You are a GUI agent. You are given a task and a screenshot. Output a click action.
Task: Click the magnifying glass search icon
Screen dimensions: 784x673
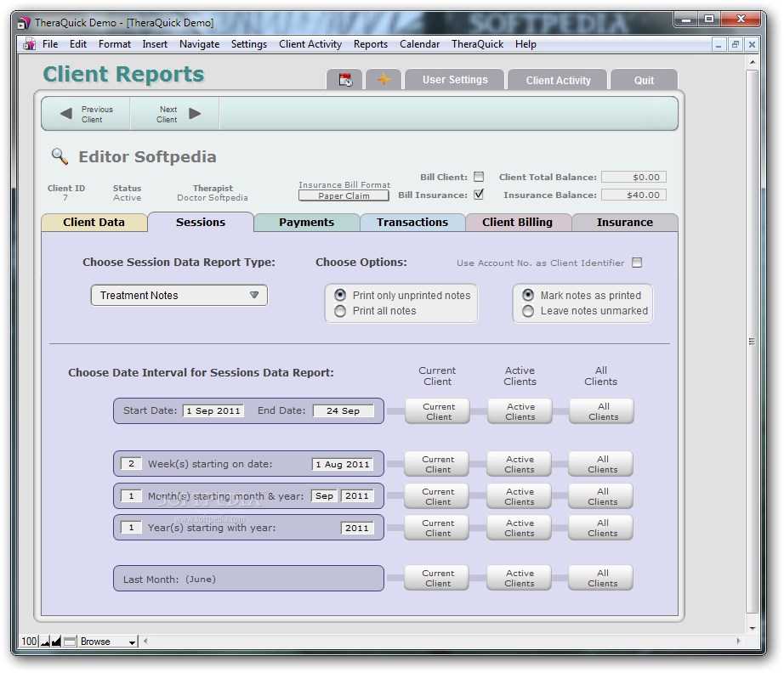[x=60, y=156]
